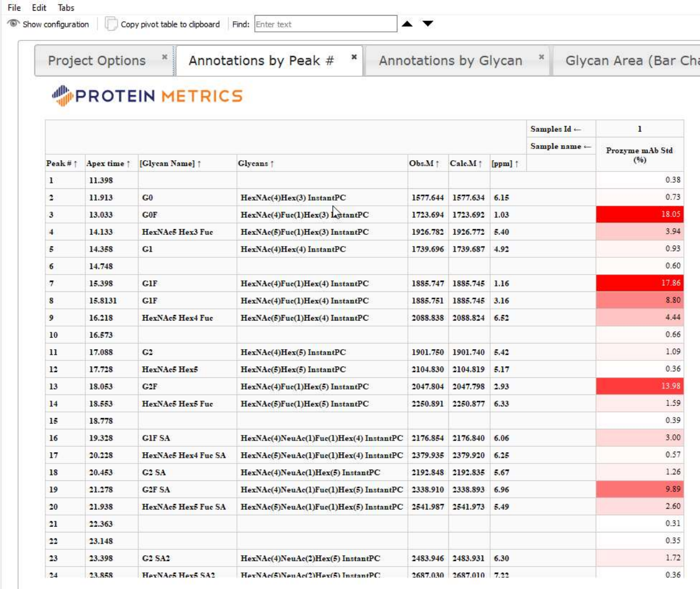Open the Tabs menu
The height and width of the screenshot is (589, 700).
click(x=66, y=8)
